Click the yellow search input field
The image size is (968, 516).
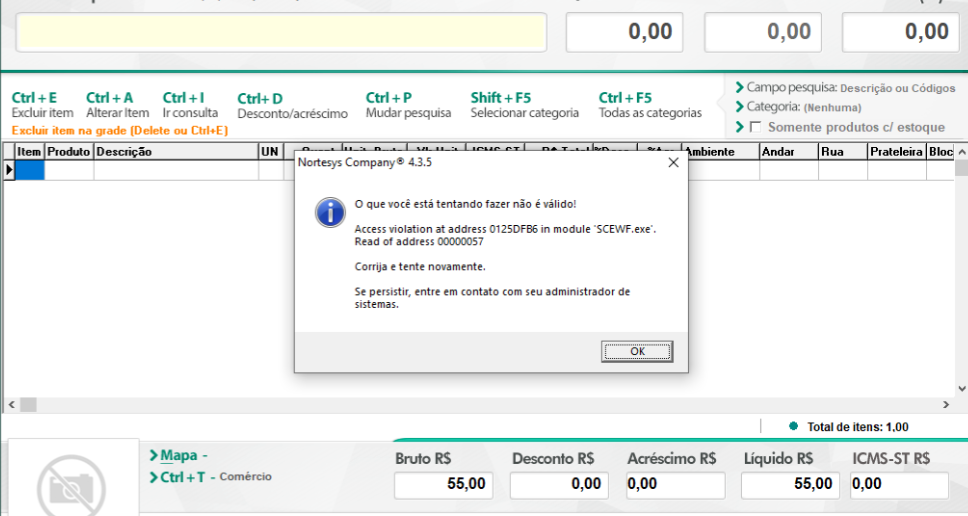coord(281,33)
